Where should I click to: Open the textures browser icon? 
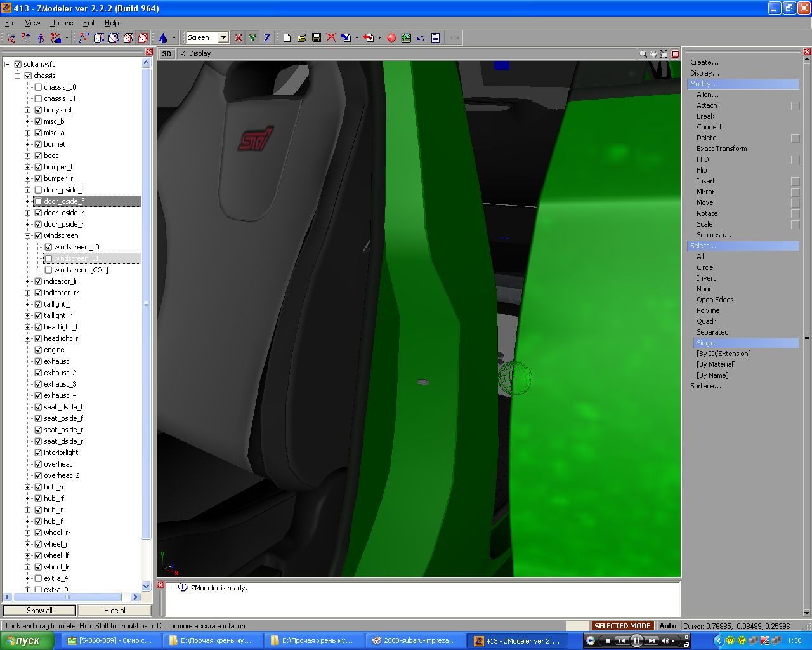pyautogui.click(x=406, y=38)
